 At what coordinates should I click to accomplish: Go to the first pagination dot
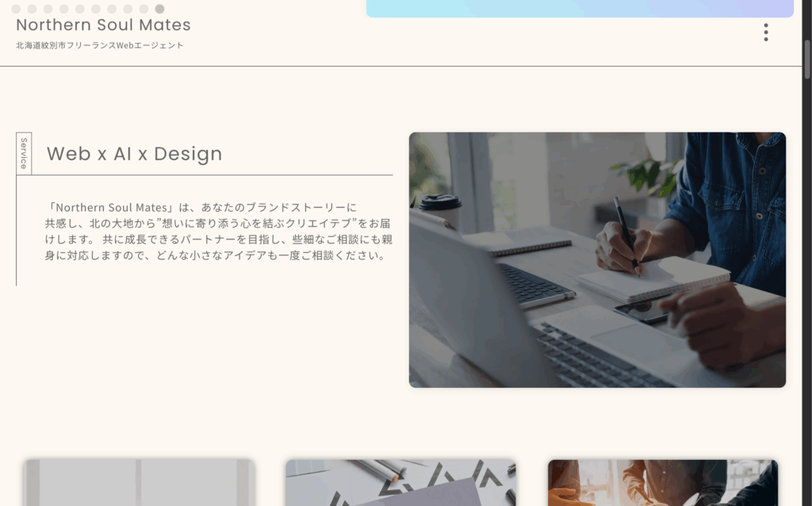coord(16,9)
